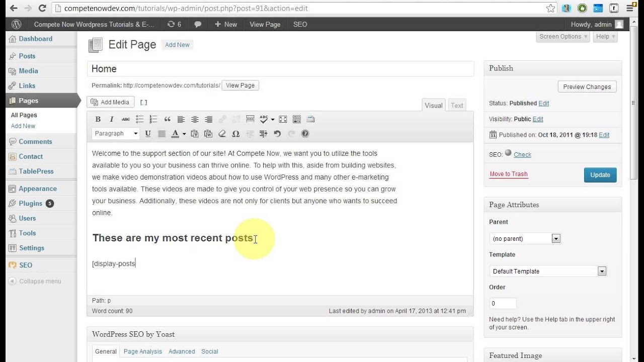Open the Parent page dropdown
Viewport: 644px width, 362px height.
(525, 238)
